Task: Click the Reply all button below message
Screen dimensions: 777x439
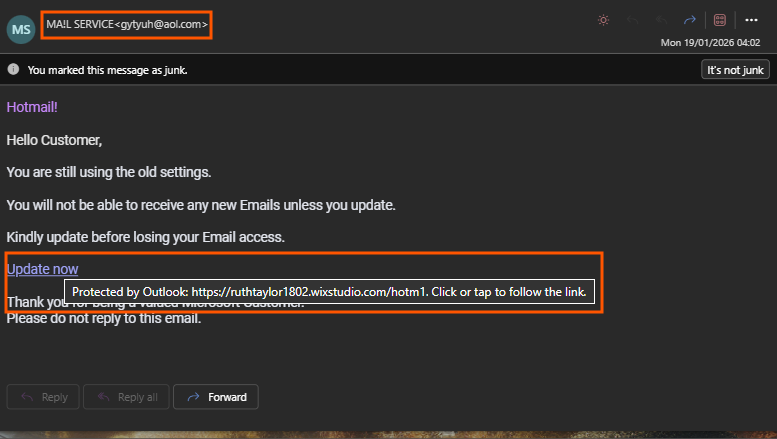Action: click(x=126, y=397)
